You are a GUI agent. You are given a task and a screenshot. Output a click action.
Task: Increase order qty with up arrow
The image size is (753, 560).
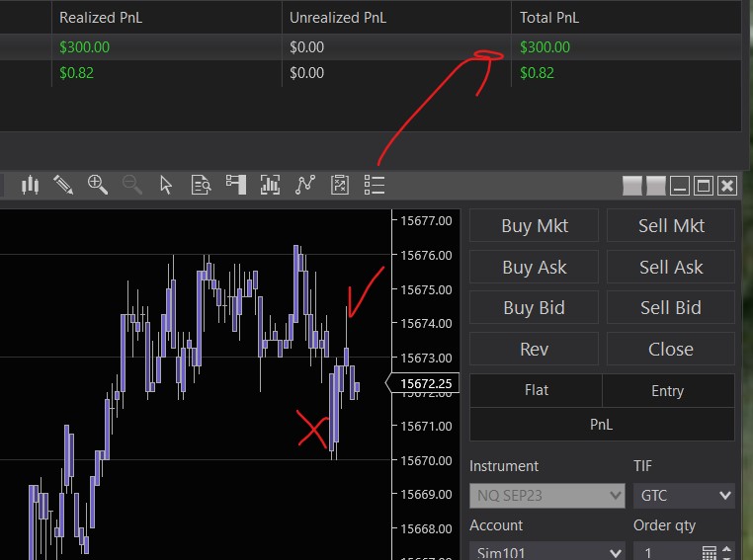726,548
